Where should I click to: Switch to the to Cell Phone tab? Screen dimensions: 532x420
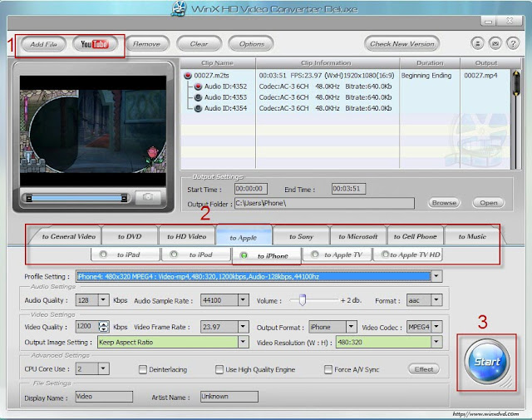point(415,236)
